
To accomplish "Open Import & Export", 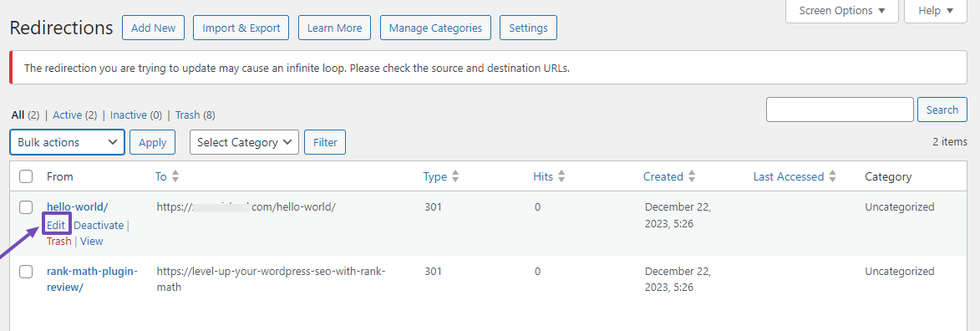I will [x=241, y=28].
